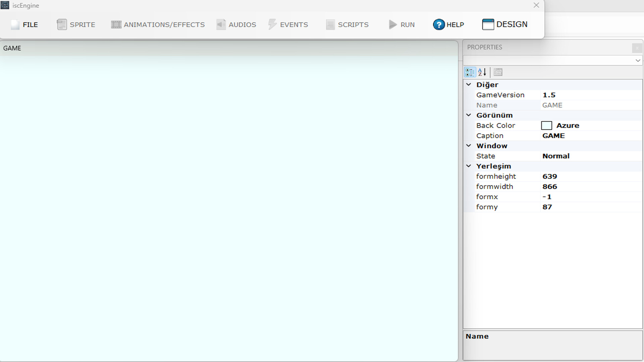Viewport: 644px width, 362px height.
Task: Open the AUDIOS panel icon
Action: tap(221, 24)
